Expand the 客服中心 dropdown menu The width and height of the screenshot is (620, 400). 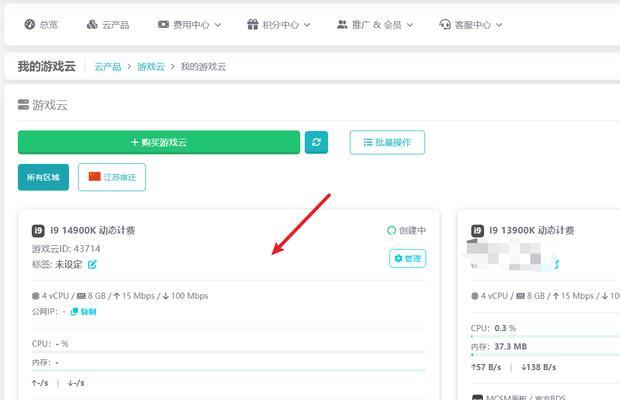[471, 25]
